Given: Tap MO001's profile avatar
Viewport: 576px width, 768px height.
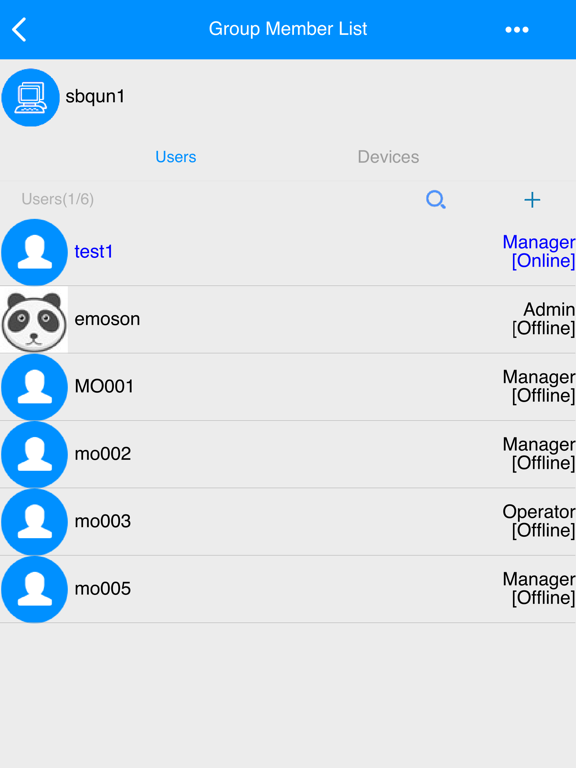Looking at the screenshot, I should pos(34,387).
